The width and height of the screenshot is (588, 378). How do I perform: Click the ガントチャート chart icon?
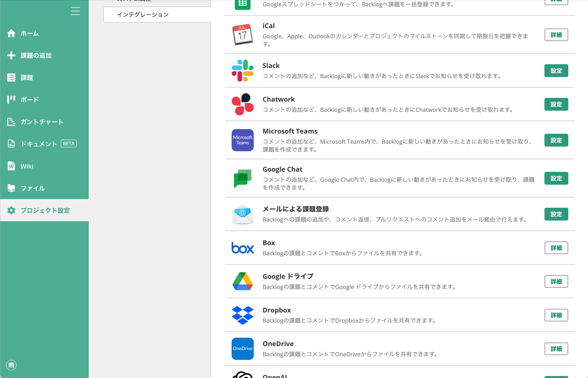pos(11,122)
